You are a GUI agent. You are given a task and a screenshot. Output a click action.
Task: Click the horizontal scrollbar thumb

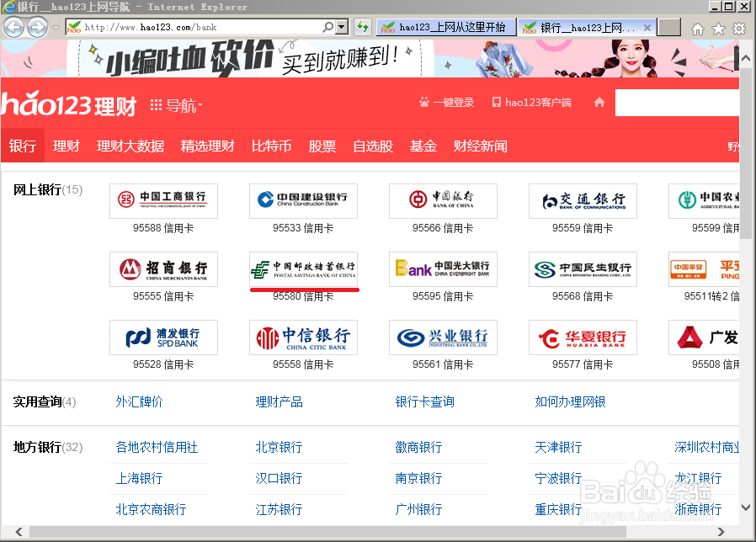(x=327, y=532)
